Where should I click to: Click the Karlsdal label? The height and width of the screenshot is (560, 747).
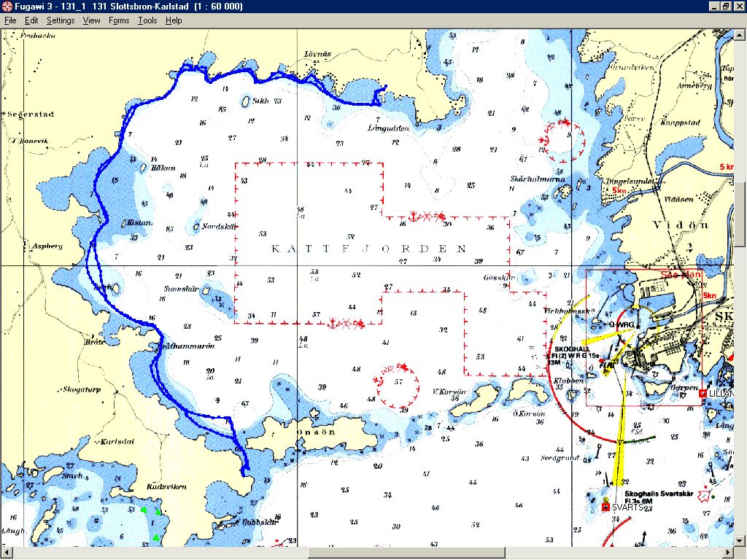(x=117, y=441)
